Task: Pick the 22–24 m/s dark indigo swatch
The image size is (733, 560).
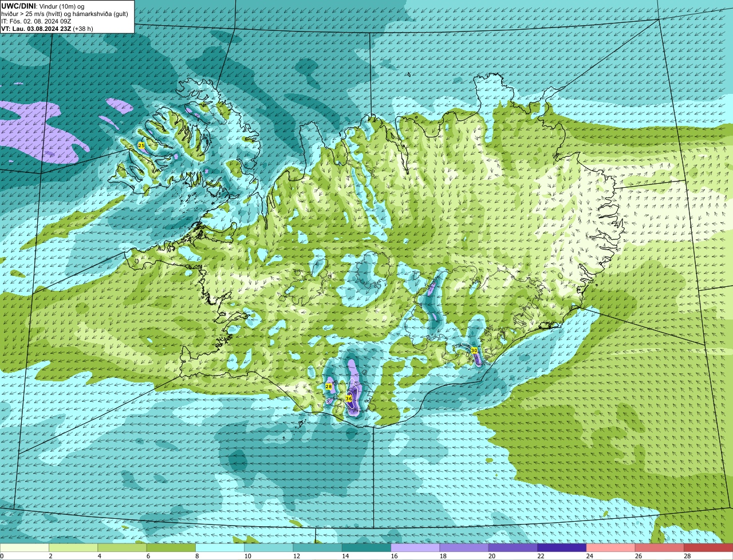Action: coord(562,547)
